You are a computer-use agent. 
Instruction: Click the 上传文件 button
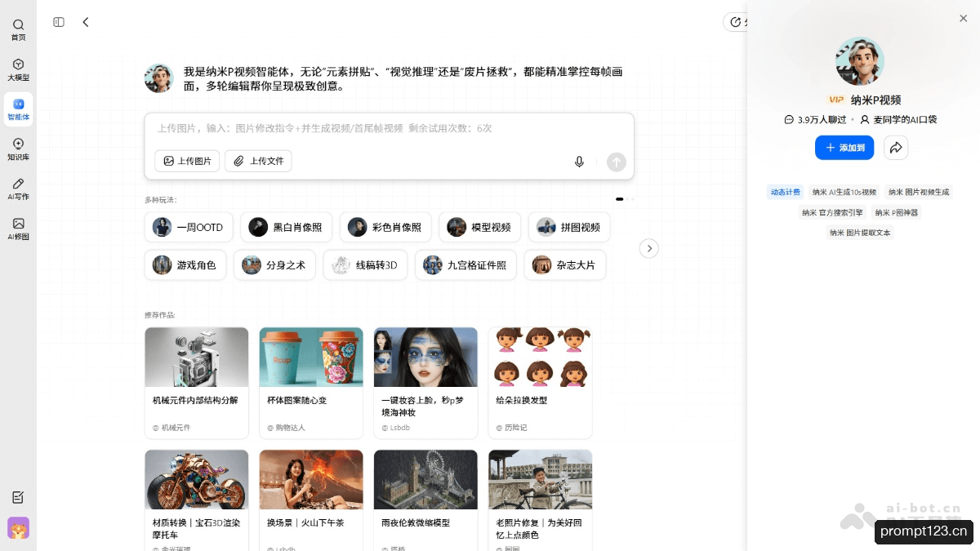pyautogui.click(x=258, y=161)
